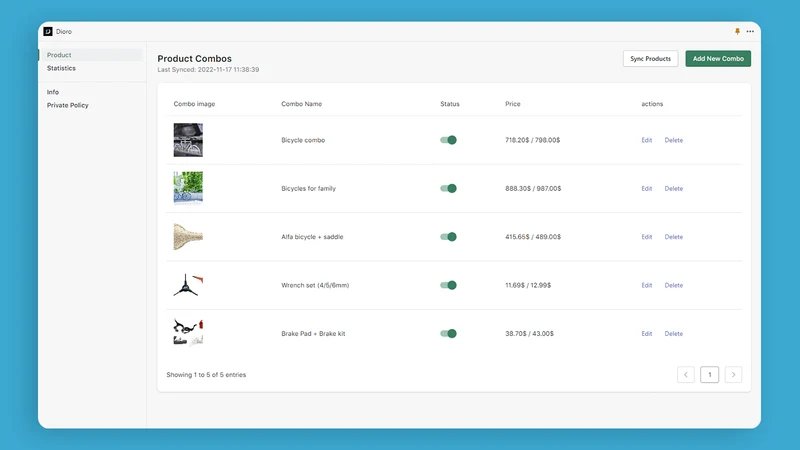The height and width of the screenshot is (450, 800).
Task: Open the Info sidebar item
Action: tap(53, 92)
